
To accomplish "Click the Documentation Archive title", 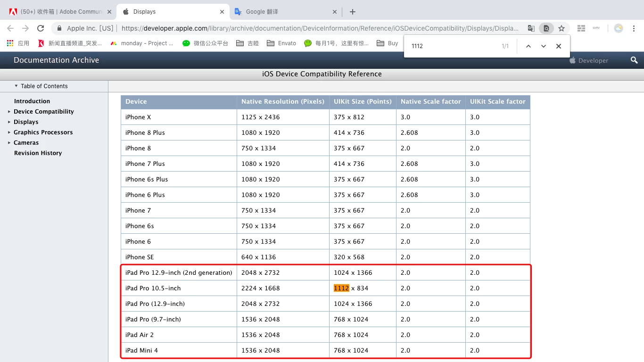I will tap(56, 60).
